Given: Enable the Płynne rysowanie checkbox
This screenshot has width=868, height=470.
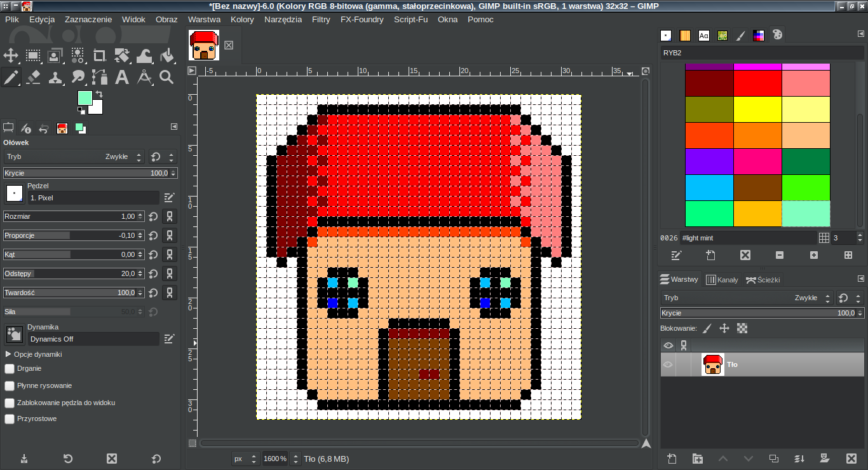Looking at the screenshot, I should click(10, 385).
